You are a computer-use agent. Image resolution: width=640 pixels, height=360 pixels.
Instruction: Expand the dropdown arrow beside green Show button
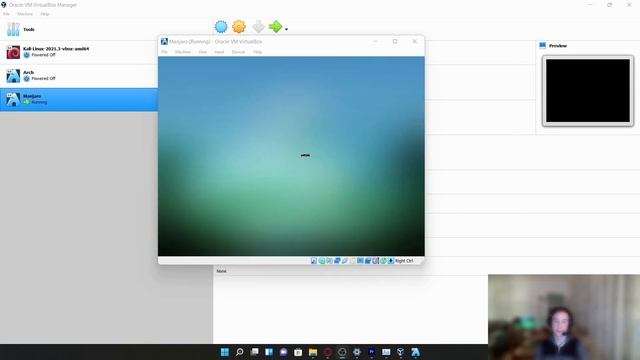[x=286, y=29]
